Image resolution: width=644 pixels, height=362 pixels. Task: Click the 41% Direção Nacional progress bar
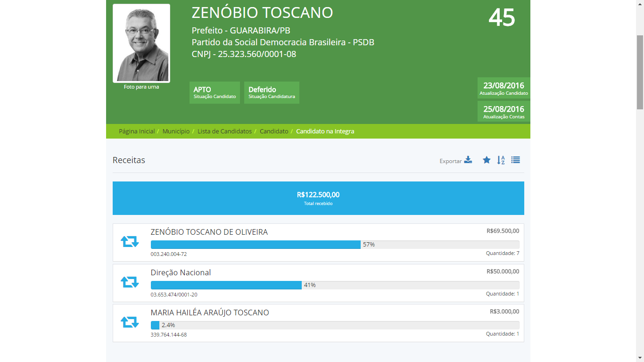tap(335, 285)
